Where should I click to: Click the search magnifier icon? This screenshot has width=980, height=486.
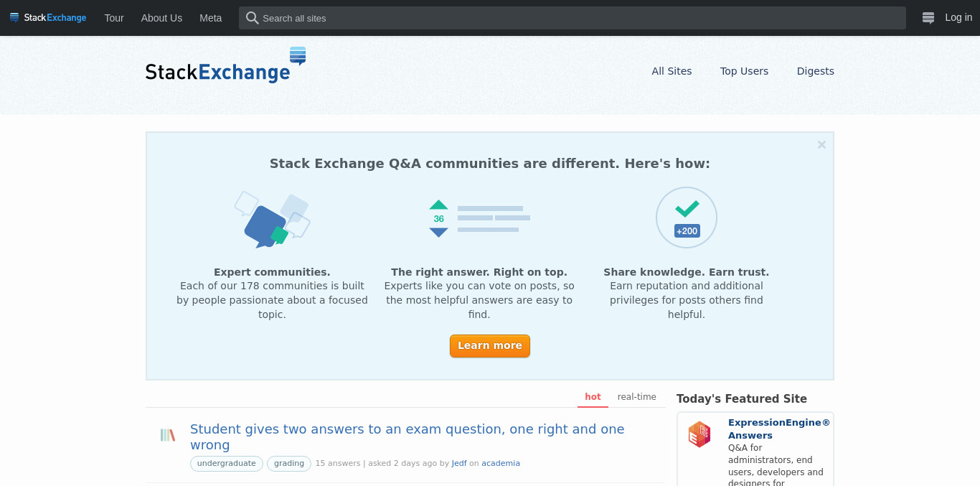coord(252,18)
